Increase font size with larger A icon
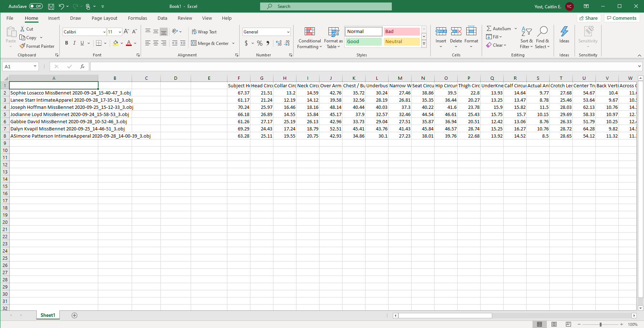Screen dimensions: 644x328 pos(126,32)
